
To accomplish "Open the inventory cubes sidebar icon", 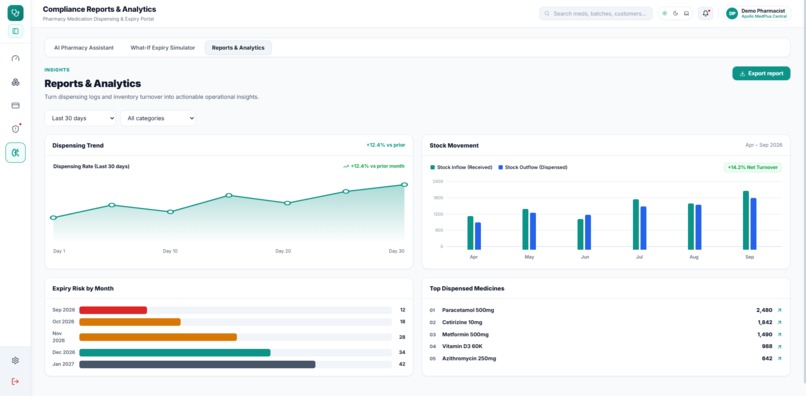I will [15, 82].
